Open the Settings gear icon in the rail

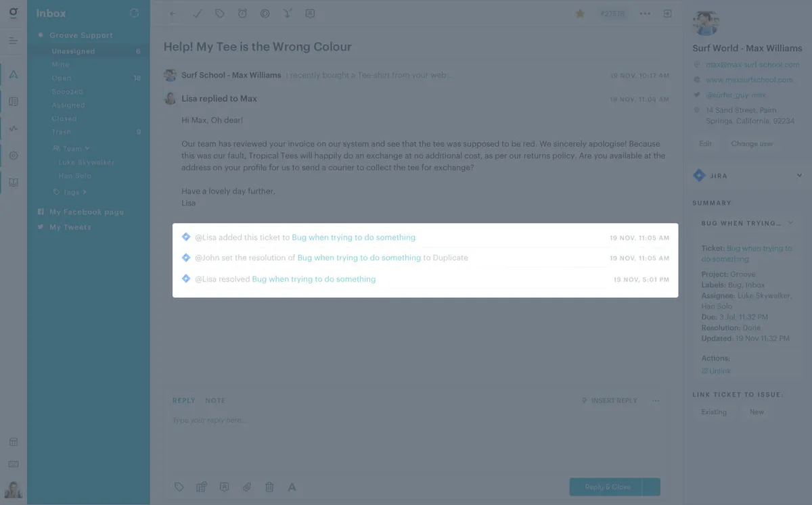click(x=14, y=155)
